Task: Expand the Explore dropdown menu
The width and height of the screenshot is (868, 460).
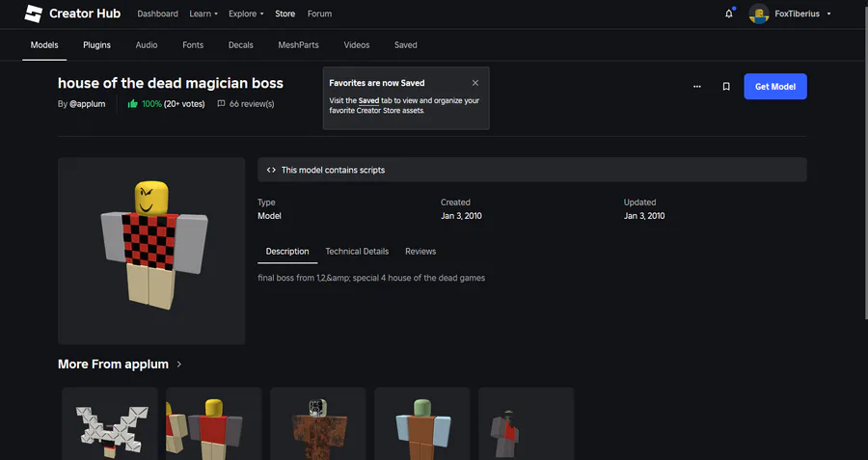Action: (x=246, y=14)
